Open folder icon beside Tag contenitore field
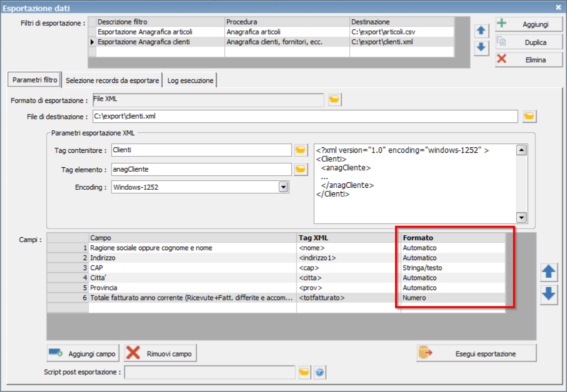The image size is (567, 392). [301, 150]
